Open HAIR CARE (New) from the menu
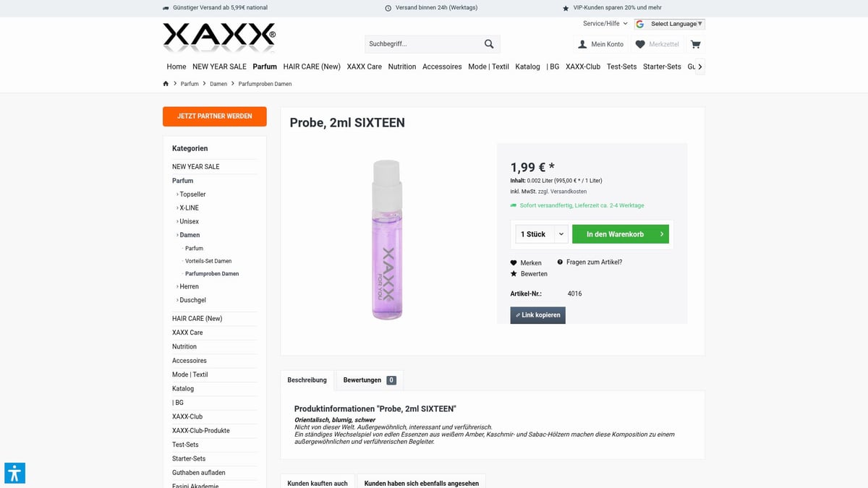 click(312, 66)
